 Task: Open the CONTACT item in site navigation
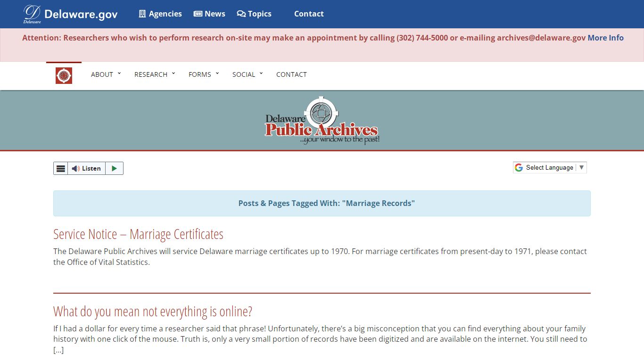pos(291,74)
